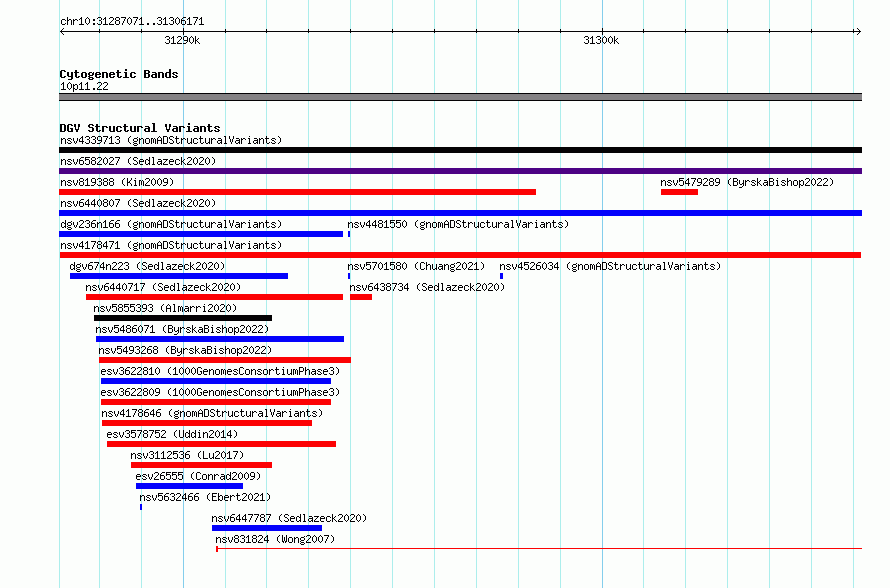The height and width of the screenshot is (588, 890).
Task: Click the chr10:31287071..31306171 coordinate label
Action: (132, 22)
